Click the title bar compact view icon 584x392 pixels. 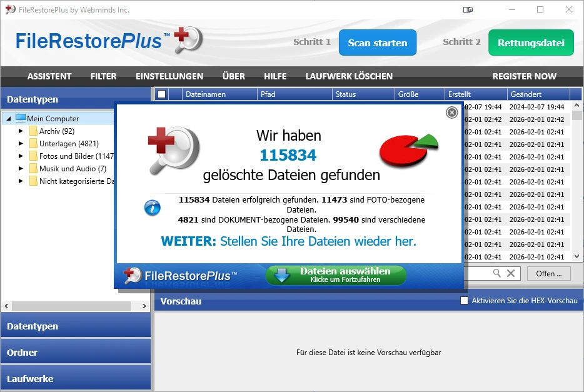point(468,9)
